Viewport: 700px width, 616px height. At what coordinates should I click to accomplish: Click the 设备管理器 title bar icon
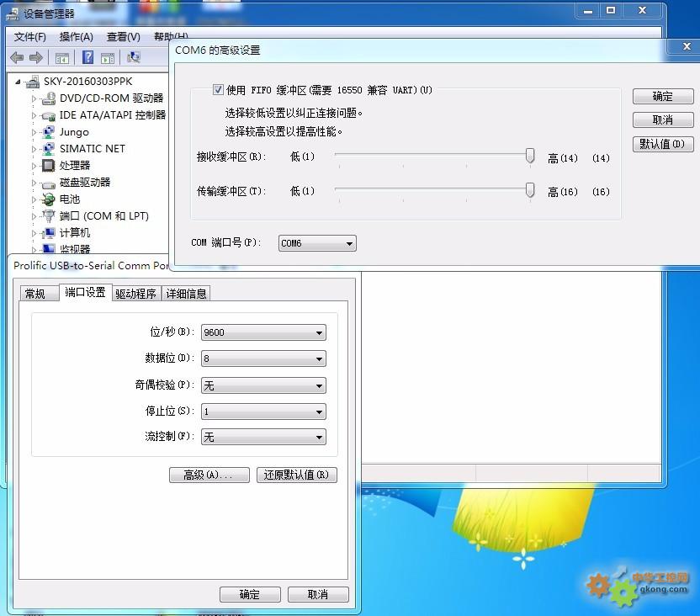pyautogui.click(x=13, y=14)
